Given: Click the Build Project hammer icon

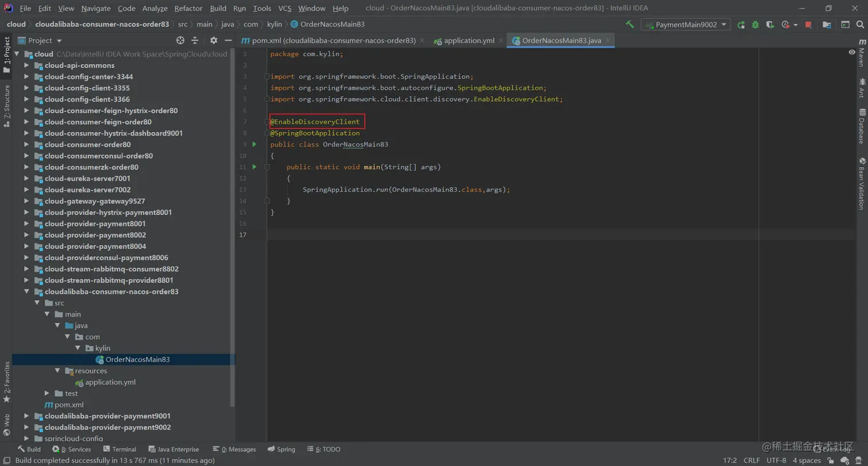Looking at the screenshot, I should (x=630, y=25).
